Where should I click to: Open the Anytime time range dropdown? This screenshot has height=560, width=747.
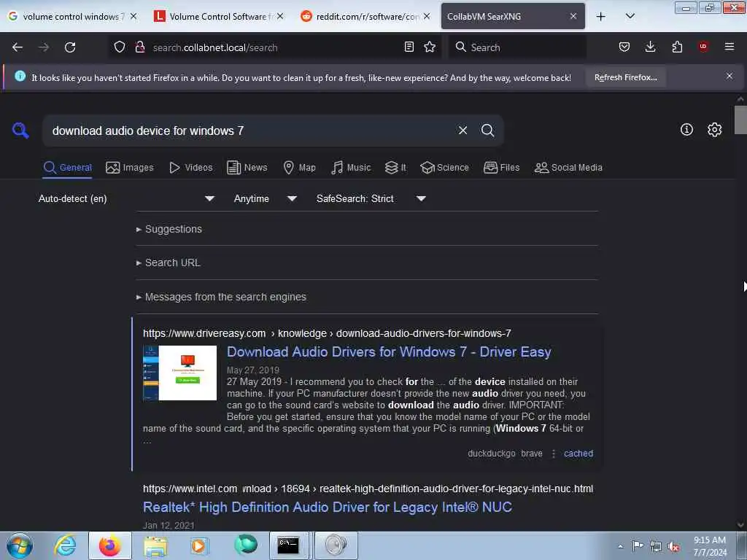(x=266, y=198)
